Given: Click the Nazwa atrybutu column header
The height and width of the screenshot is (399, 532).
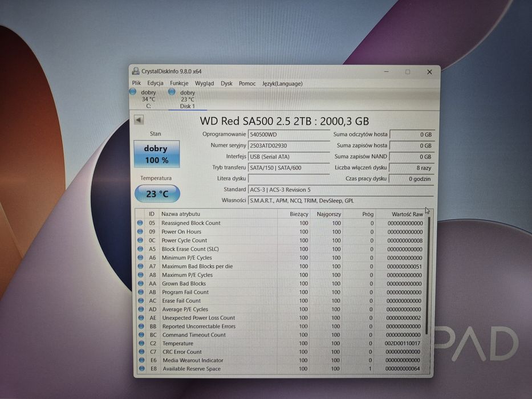Looking at the screenshot, I should (218, 214).
